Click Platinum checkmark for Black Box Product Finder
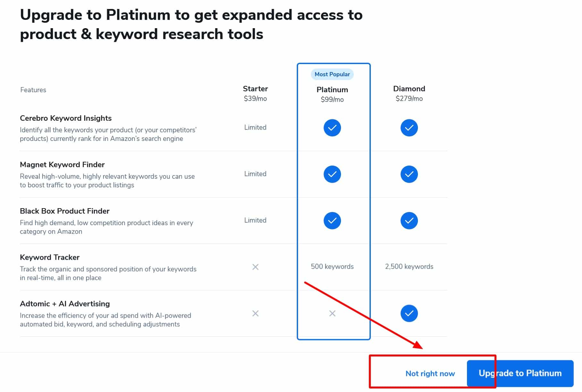Image resolution: width=582 pixels, height=392 pixels. (x=332, y=221)
